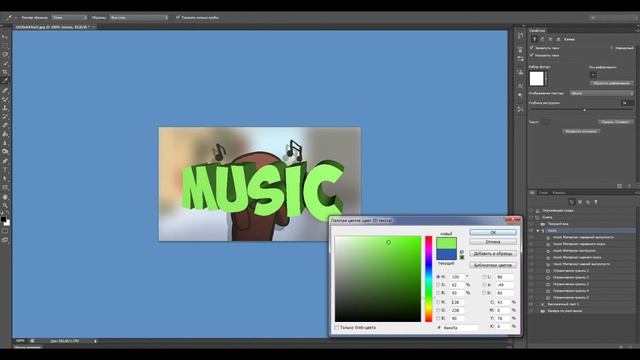Toggle the 'Наложить тени' checkbox
The height and width of the screenshot is (360, 640).
click(x=532, y=55)
